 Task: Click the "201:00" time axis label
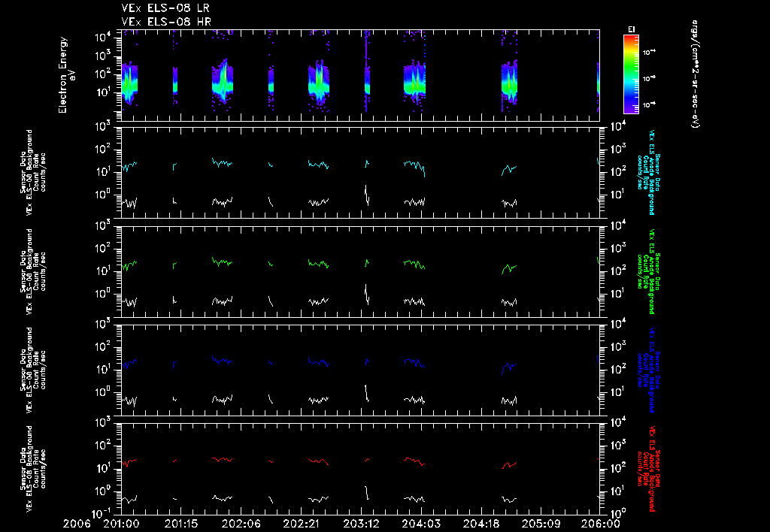pyautogui.click(x=121, y=524)
